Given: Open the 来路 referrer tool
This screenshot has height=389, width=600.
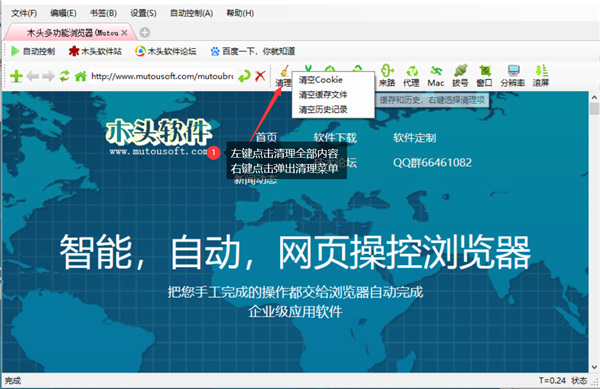Looking at the screenshot, I should [387, 76].
